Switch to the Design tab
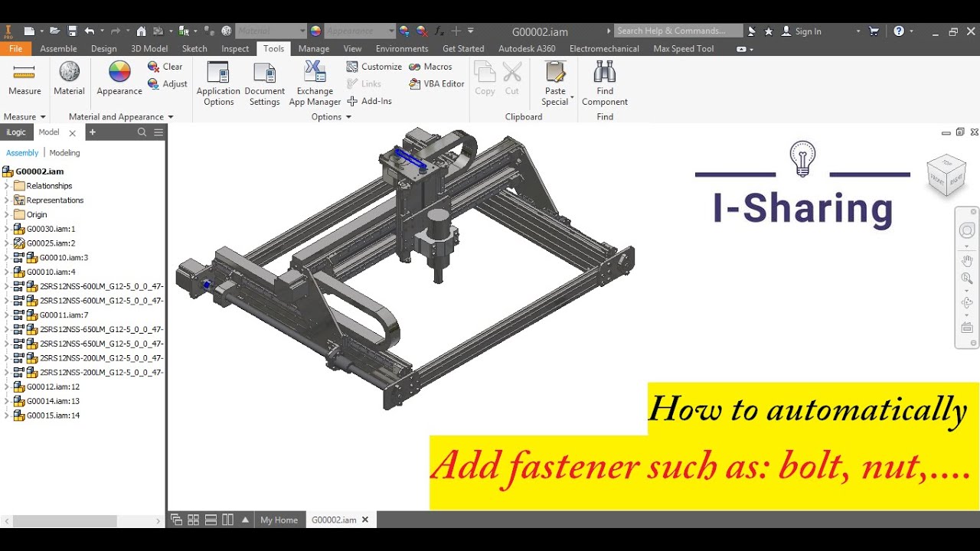The image size is (980, 551). click(x=104, y=48)
